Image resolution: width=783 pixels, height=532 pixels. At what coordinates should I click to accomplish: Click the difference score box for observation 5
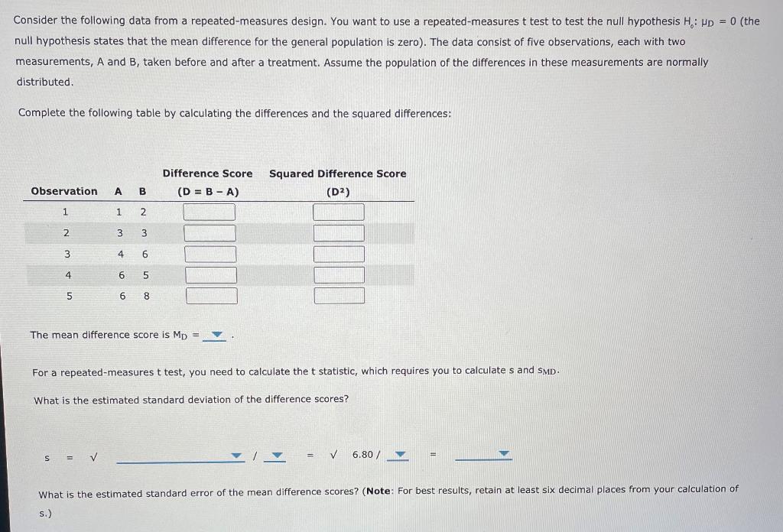212,295
